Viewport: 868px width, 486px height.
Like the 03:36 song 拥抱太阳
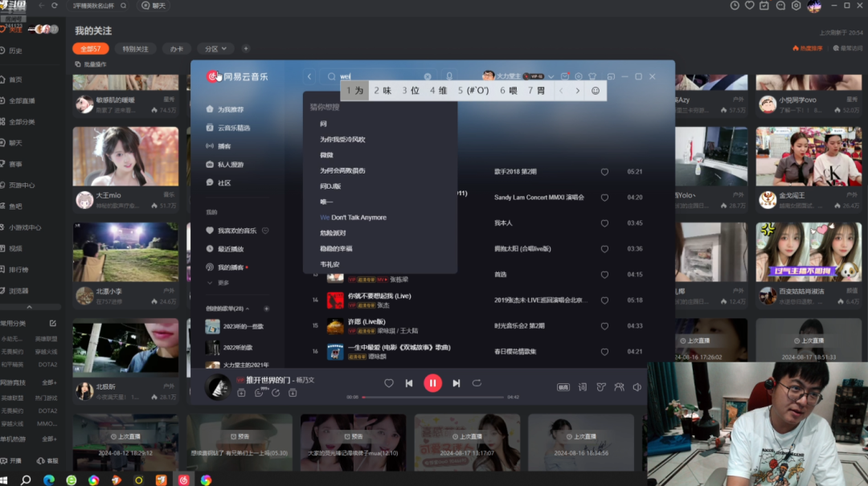(604, 249)
